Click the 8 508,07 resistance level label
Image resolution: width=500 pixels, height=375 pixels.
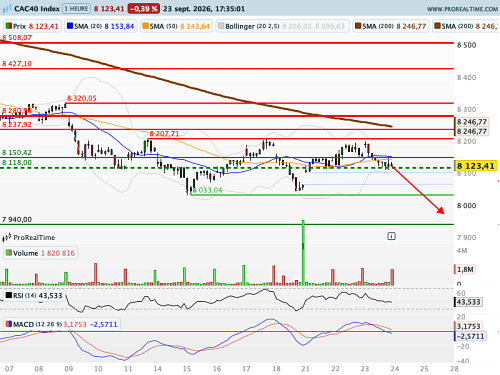point(17,38)
